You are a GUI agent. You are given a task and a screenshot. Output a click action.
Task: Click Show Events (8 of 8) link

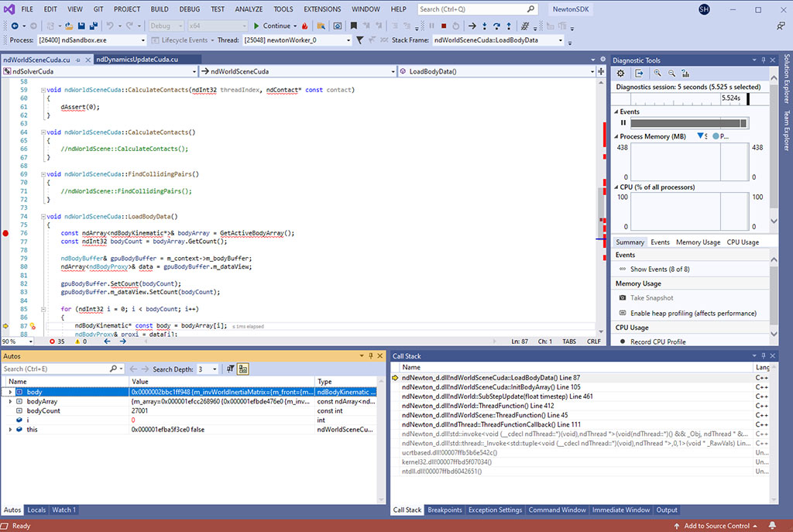pos(659,269)
